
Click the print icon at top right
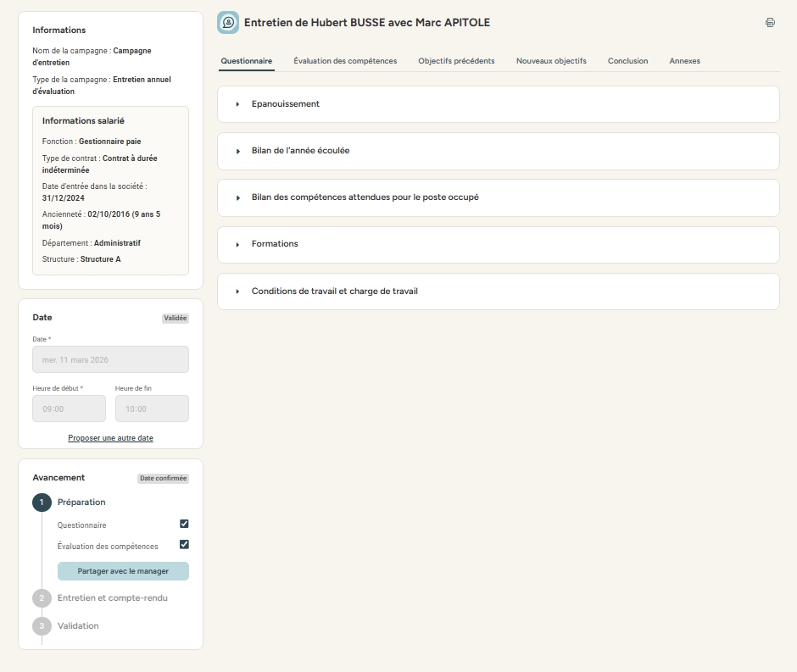click(x=770, y=23)
